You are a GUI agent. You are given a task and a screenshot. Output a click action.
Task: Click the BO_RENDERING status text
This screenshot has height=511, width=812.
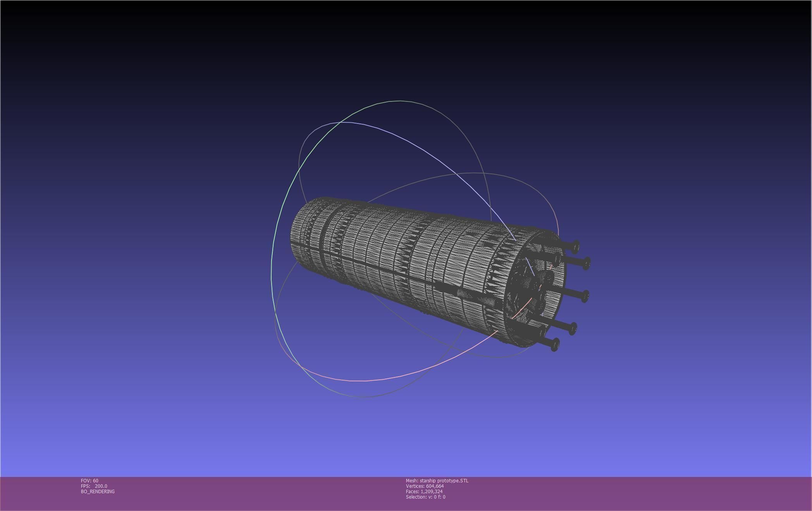coord(98,492)
